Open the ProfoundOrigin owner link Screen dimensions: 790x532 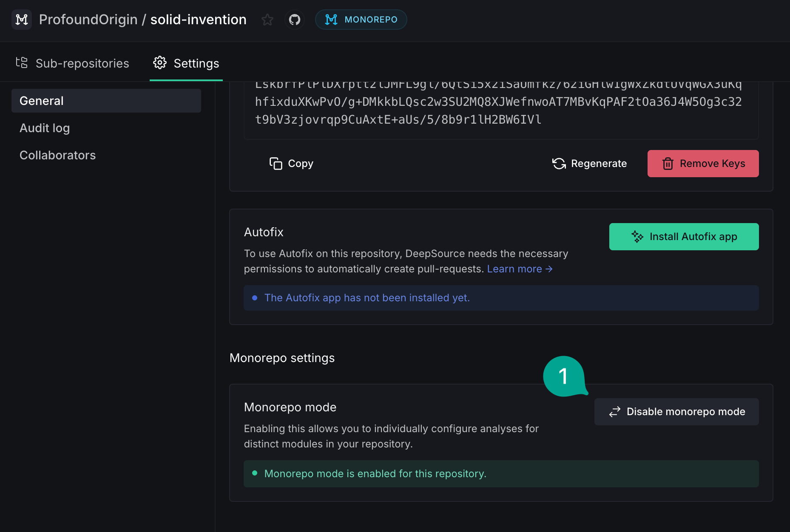tap(88, 20)
